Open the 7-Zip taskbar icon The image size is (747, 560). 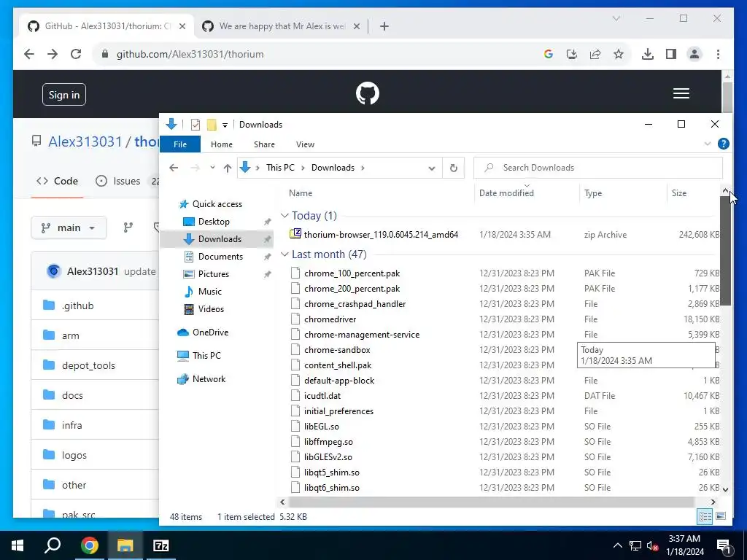pos(160,545)
